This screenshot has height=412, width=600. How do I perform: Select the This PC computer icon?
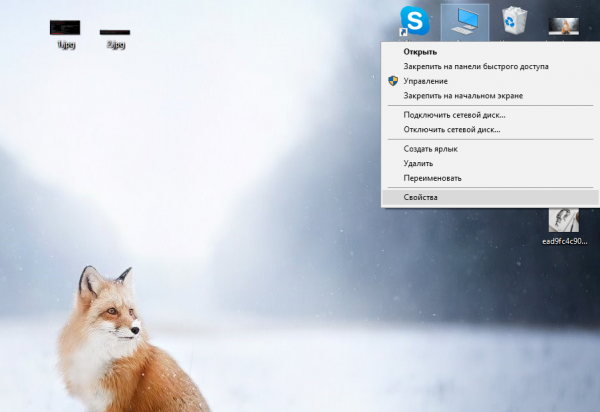click(465, 20)
